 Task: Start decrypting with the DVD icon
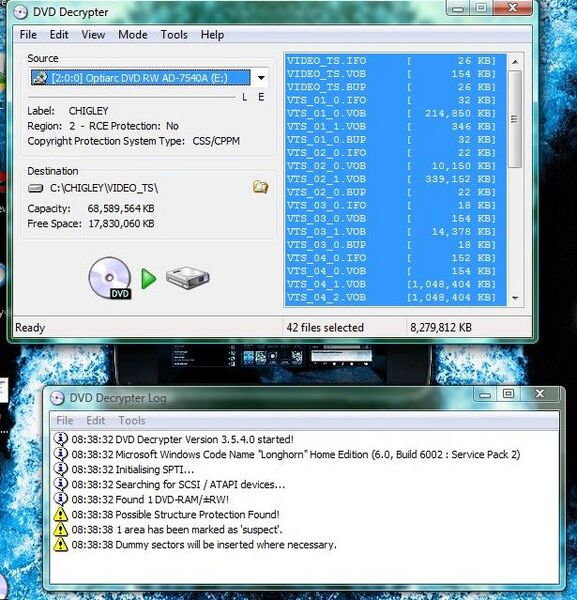[x=110, y=278]
